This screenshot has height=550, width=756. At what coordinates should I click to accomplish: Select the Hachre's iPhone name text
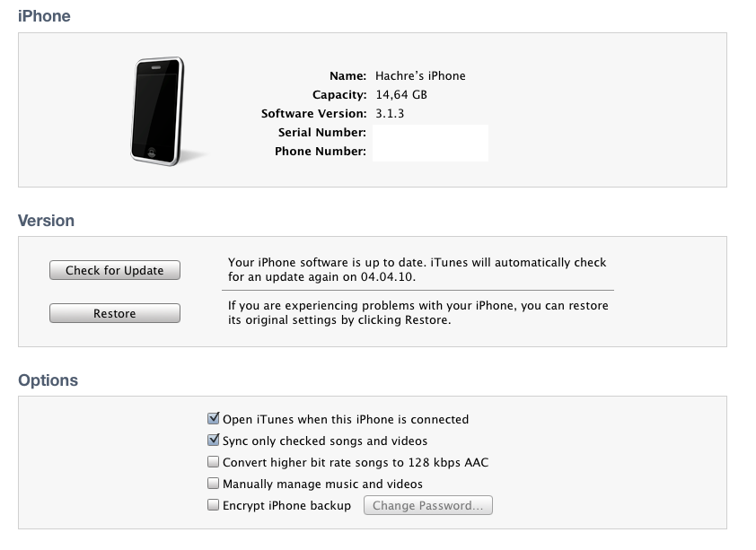click(x=420, y=76)
